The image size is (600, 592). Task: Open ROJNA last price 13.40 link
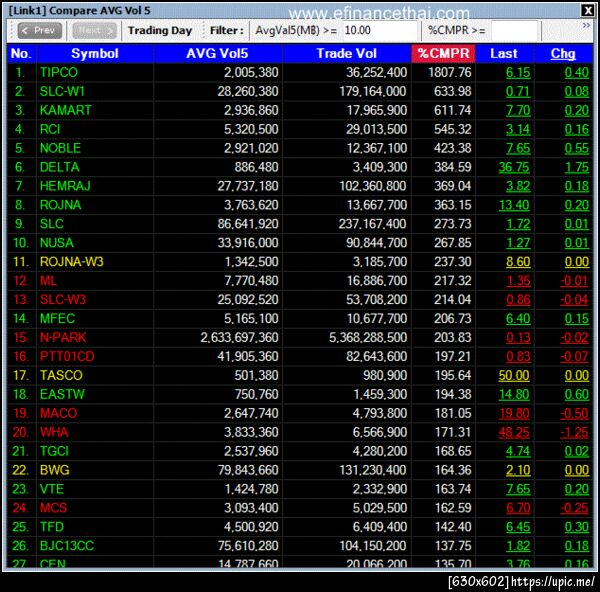point(514,205)
